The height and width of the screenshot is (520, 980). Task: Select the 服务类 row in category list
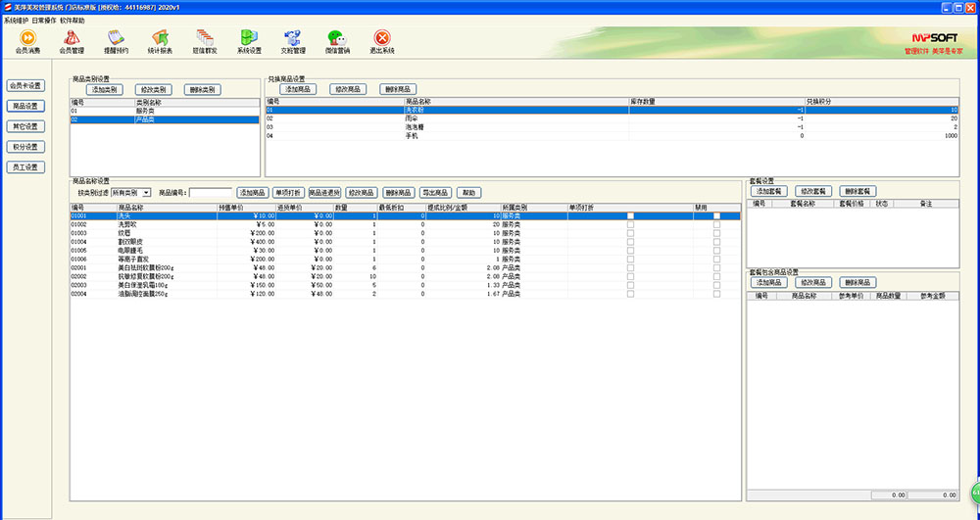pos(147,112)
